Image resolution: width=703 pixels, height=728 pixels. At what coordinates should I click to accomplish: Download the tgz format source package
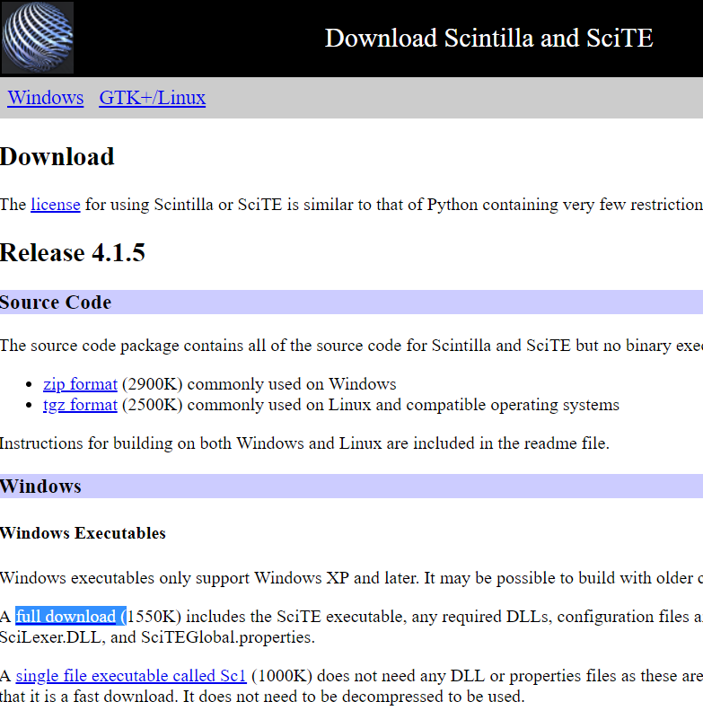tap(80, 404)
